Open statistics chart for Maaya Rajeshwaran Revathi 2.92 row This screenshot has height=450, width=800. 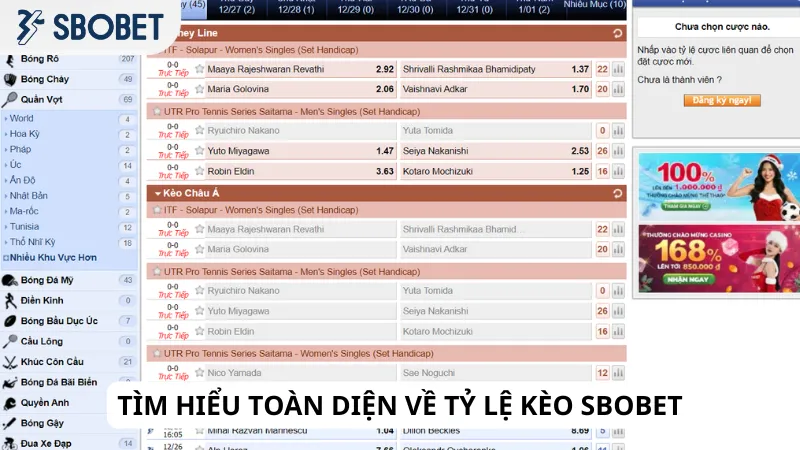pyautogui.click(x=618, y=69)
